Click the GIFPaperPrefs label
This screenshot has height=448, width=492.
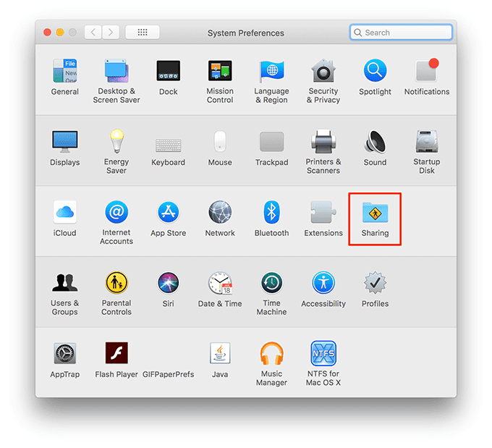[168, 374]
